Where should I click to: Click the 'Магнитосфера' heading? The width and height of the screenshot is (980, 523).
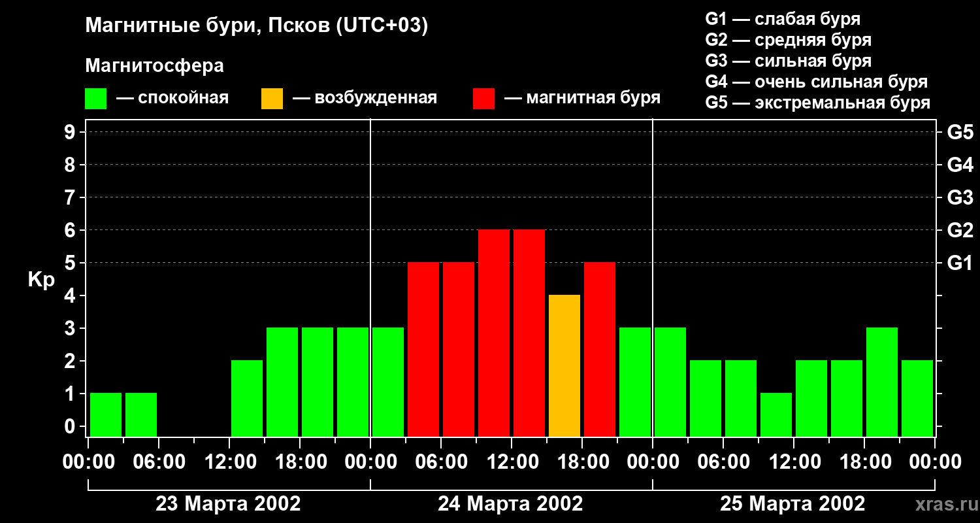click(154, 66)
